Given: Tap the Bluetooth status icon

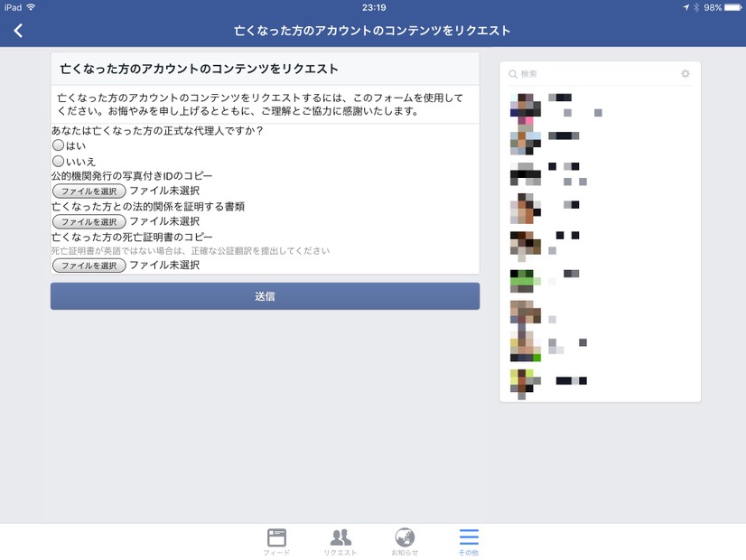Looking at the screenshot, I should [696, 7].
